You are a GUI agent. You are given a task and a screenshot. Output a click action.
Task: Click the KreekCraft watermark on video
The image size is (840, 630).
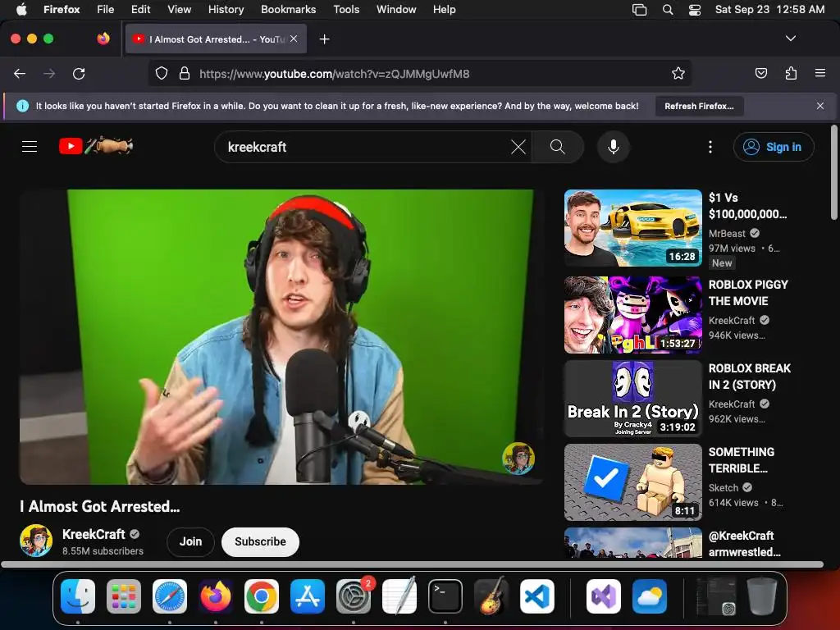click(x=518, y=458)
